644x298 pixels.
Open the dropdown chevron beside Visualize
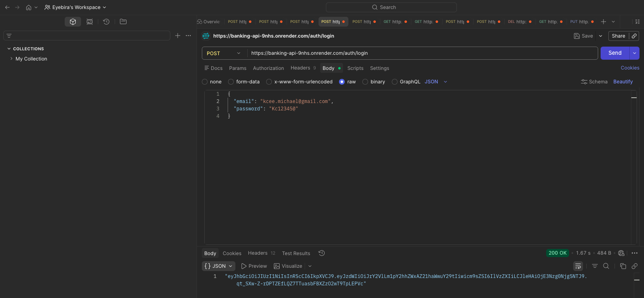click(310, 266)
